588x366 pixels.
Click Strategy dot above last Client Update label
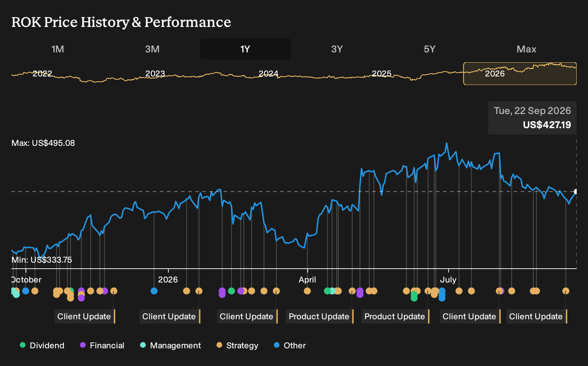[566, 291]
